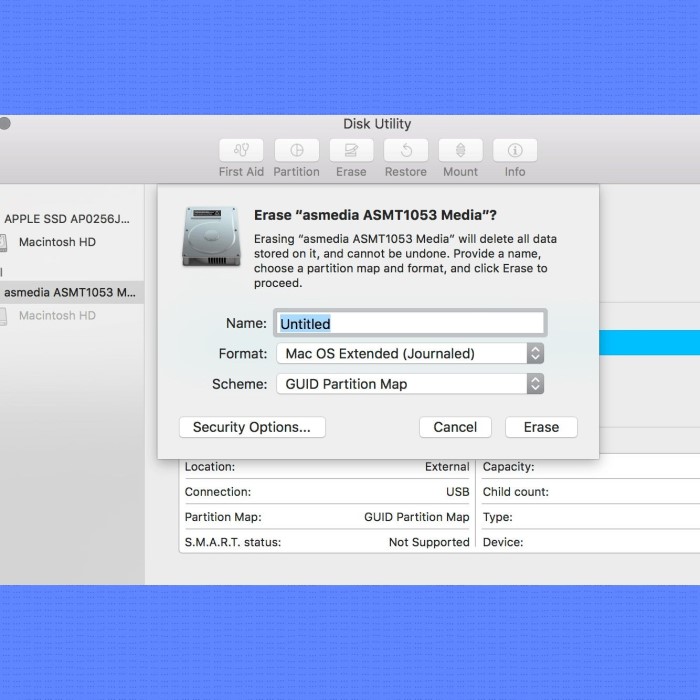This screenshot has width=700, height=700.
Task: Open the Format dropdown Mac OS Extended
Action: pyautogui.click(x=410, y=354)
